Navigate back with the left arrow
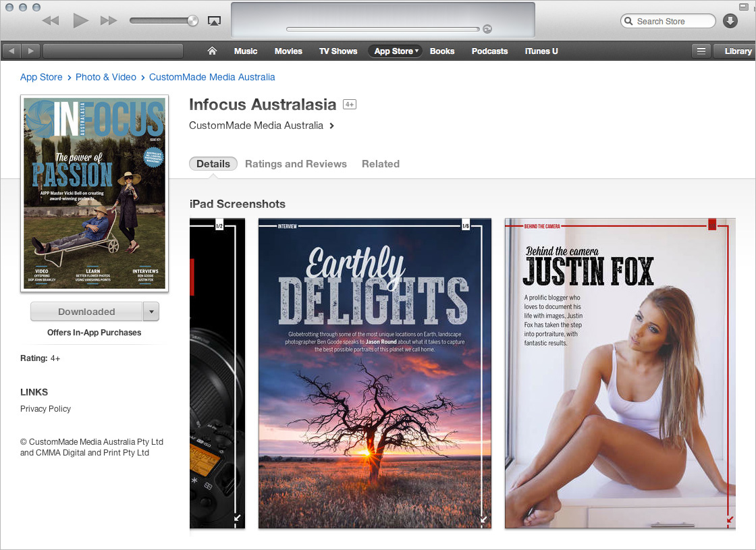756x550 pixels. pyautogui.click(x=13, y=51)
